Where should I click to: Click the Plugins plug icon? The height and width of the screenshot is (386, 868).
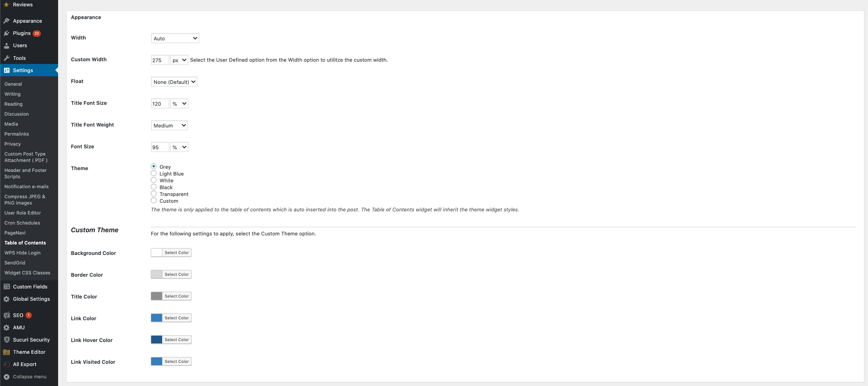click(7, 33)
